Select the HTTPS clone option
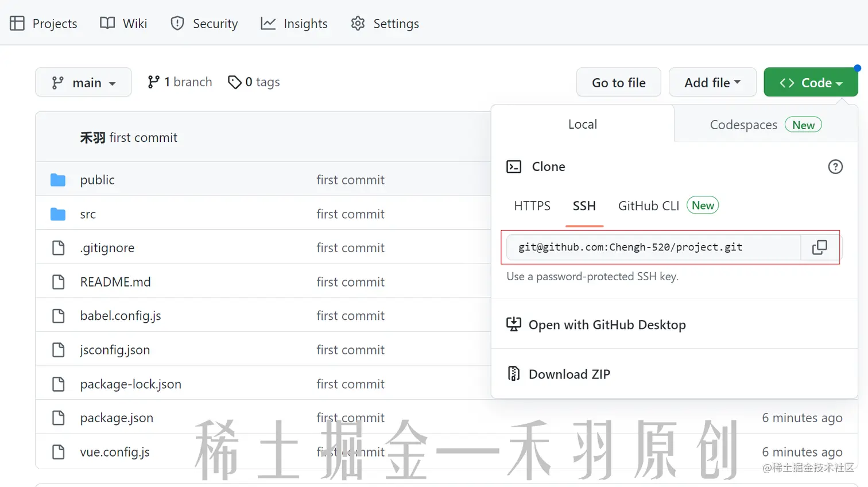The width and height of the screenshot is (868, 487). click(532, 206)
